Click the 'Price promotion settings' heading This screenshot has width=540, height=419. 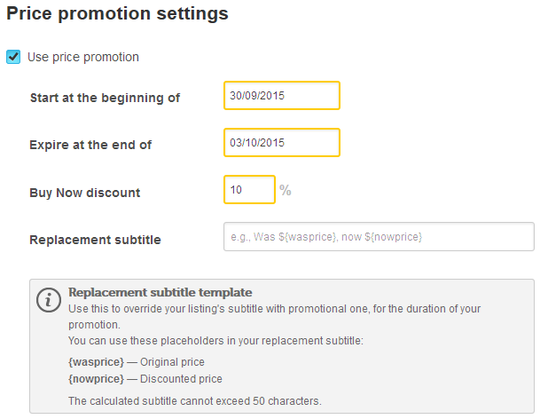click(x=117, y=14)
